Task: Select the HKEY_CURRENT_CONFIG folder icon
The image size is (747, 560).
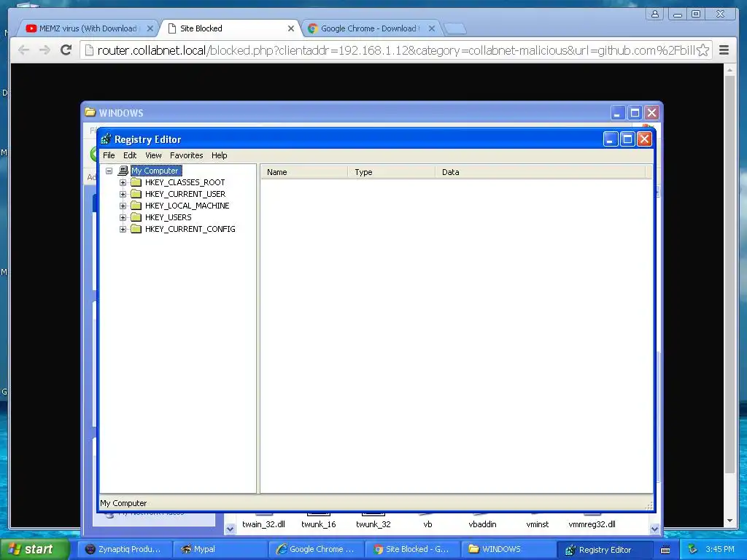Action: pos(136,229)
